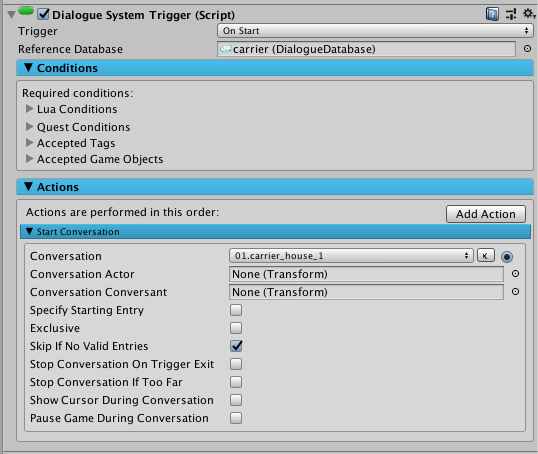Image resolution: width=538 pixels, height=454 pixels.
Task: Click the Conversation Conversant object picker circle
Action: pos(515,292)
